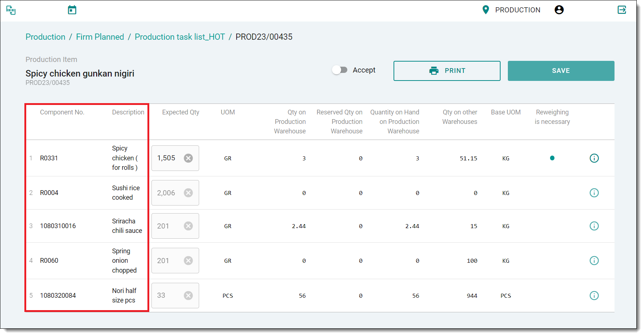Go to Production breadcrumb link
644x336 pixels.
(x=46, y=37)
